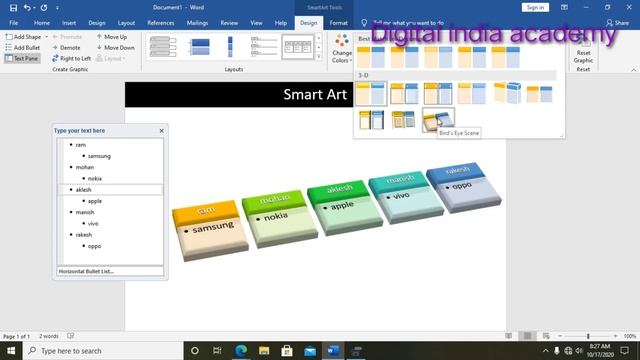Expand the Add Shape dropdown arrow
The image size is (640, 360).
[x=47, y=37]
